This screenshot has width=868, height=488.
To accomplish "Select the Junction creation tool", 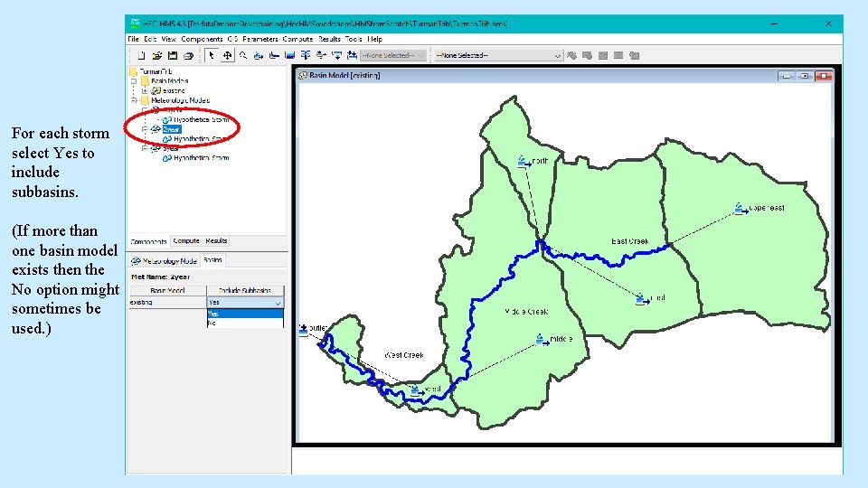I will (305, 55).
